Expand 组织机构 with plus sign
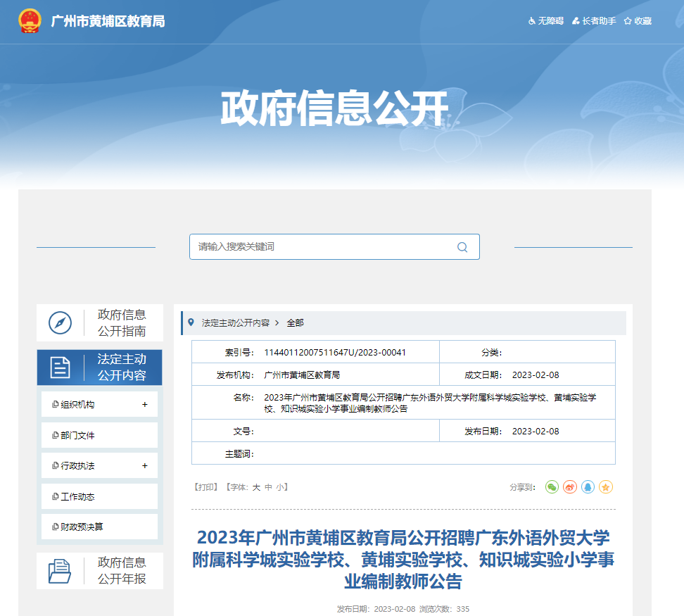The height and width of the screenshot is (616, 684). pyautogui.click(x=145, y=404)
